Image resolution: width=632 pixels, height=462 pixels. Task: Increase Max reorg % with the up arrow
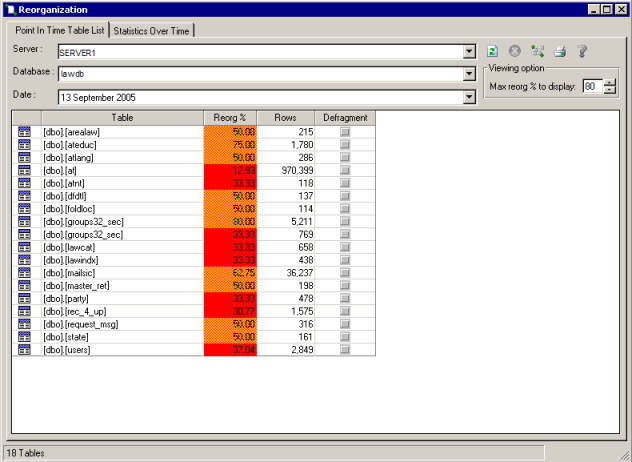[x=610, y=82]
